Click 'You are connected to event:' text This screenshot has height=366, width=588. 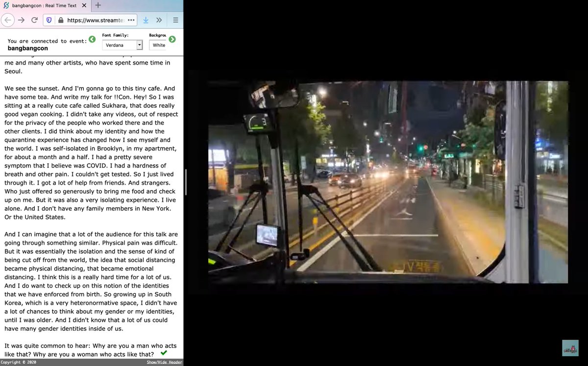point(47,41)
